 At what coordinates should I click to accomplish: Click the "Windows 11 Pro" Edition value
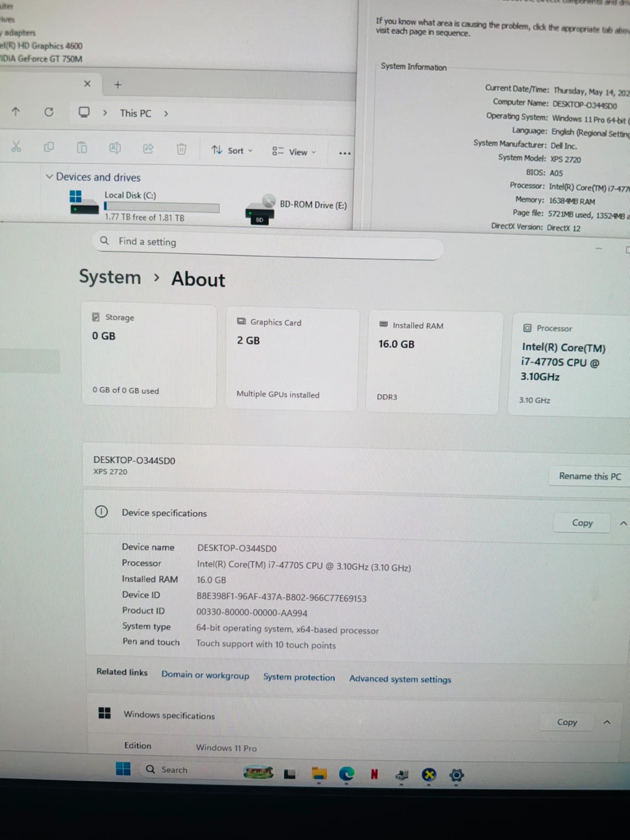[226, 748]
